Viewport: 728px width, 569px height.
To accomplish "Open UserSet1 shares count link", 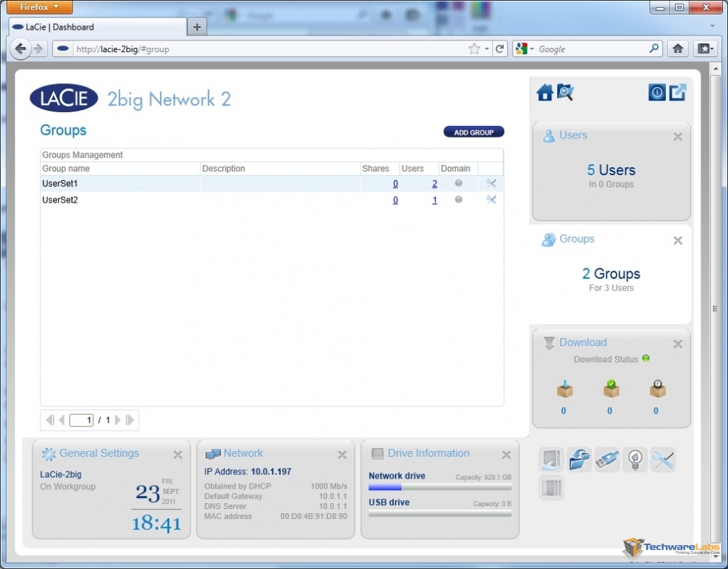I will click(395, 184).
